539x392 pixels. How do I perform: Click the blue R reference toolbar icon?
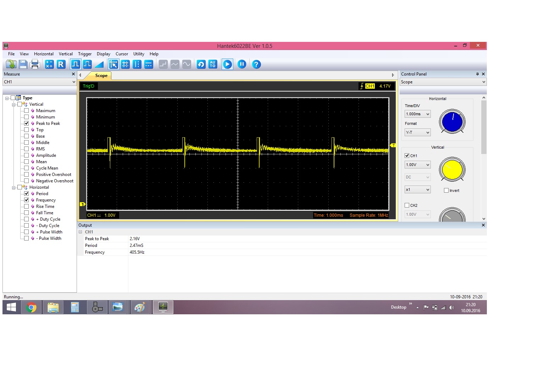61,64
